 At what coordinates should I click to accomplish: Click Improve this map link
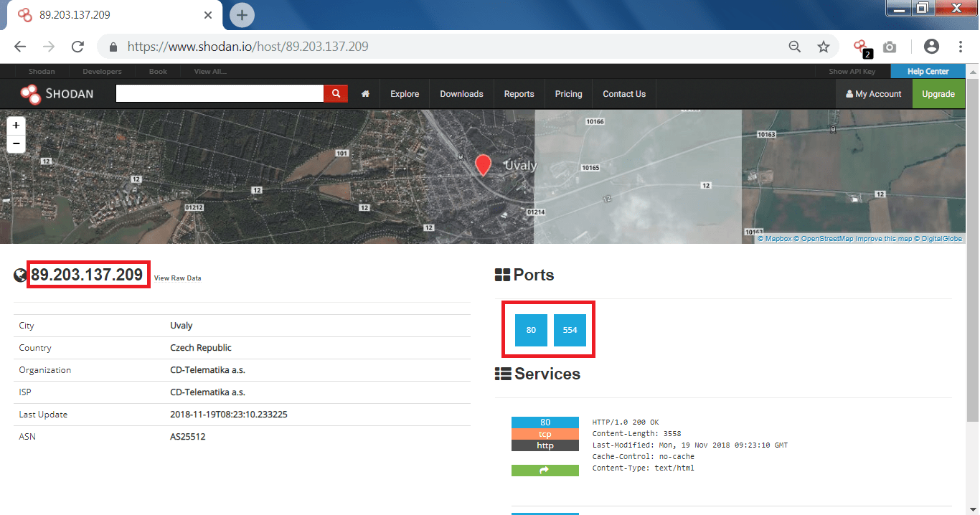[885, 239]
